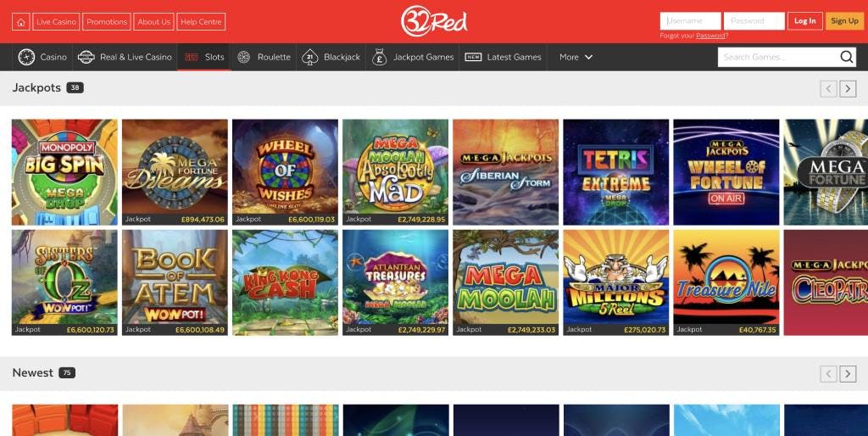This screenshot has width=868, height=436.
Task: Open Mega Fortune Dreams game
Action: [x=175, y=171]
